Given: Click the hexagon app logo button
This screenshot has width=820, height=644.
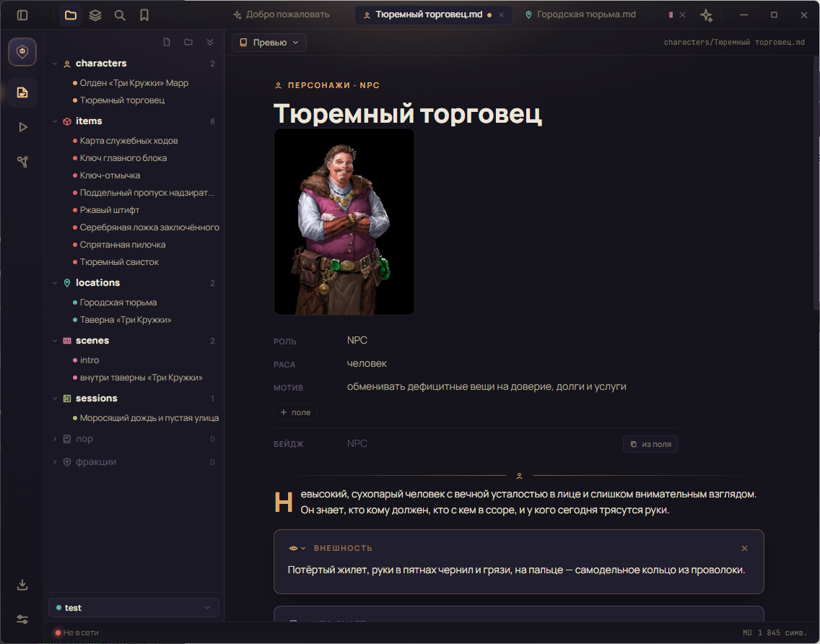Looking at the screenshot, I should 22,51.
